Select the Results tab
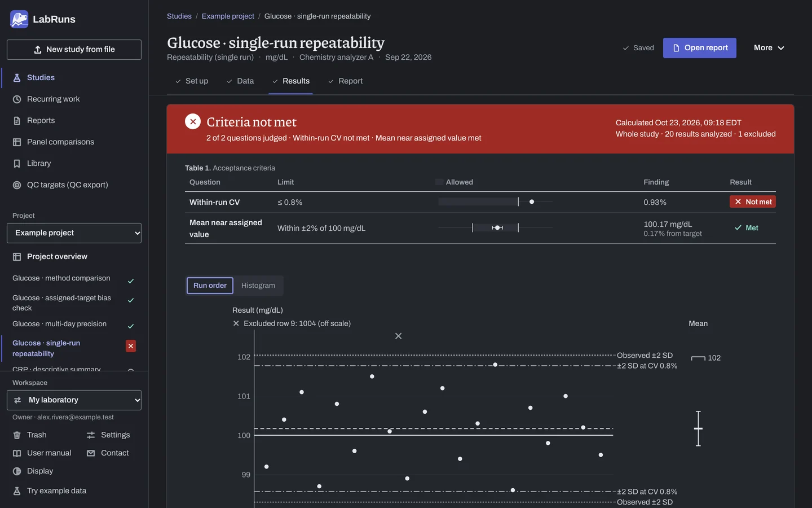 (x=290, y=81)
